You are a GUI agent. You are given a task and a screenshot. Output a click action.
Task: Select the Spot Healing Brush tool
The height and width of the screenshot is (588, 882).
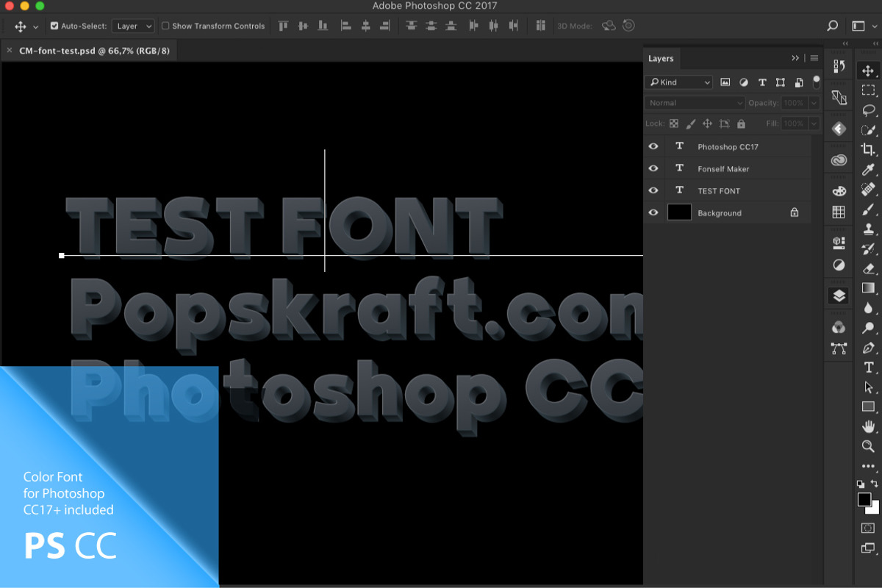(868, 189)
